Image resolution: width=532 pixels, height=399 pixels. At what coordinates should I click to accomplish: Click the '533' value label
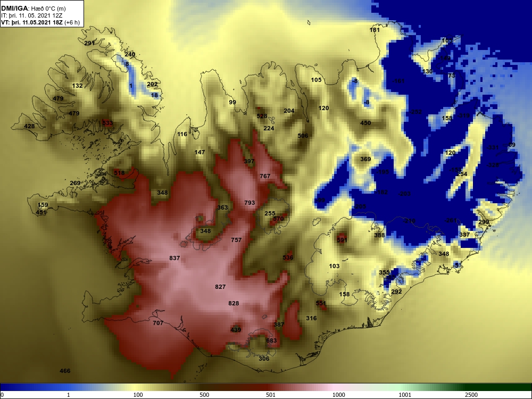tap(107, 123)
